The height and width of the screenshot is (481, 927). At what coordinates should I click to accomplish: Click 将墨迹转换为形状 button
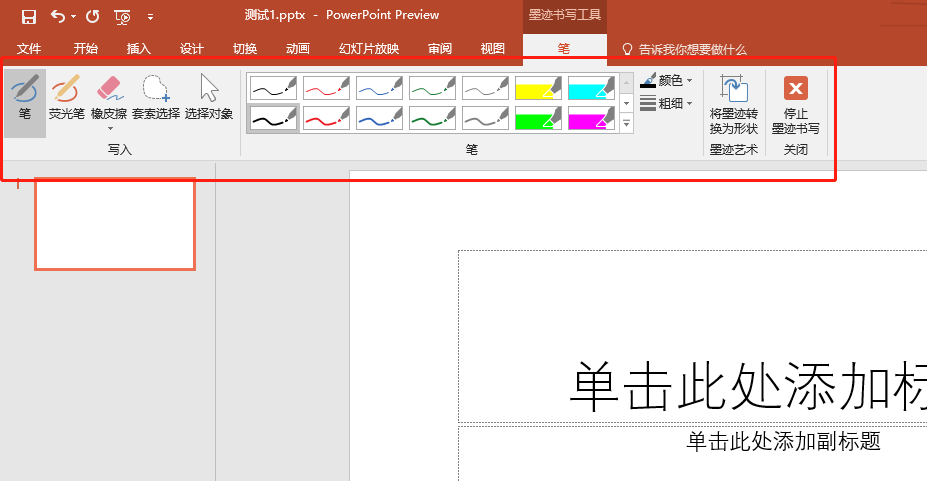pyautogui.click(x=734, y=105)
